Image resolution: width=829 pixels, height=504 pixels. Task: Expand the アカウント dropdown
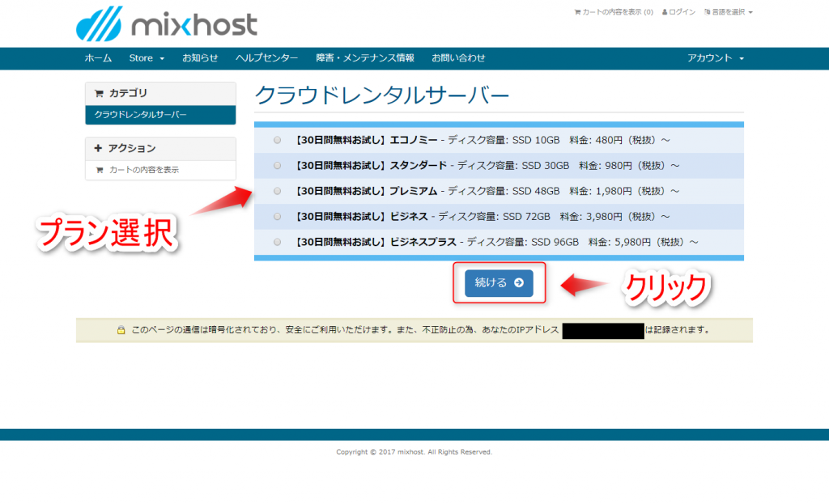(715, 58)
